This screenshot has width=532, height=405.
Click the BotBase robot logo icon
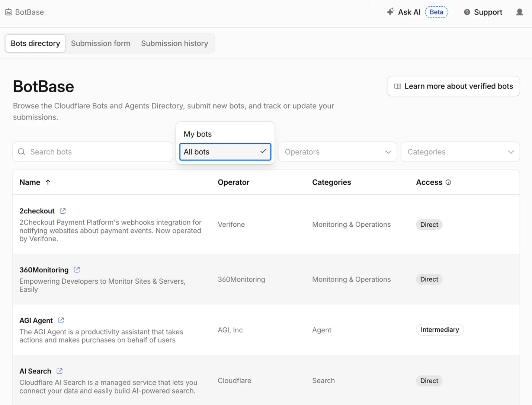click(9, 12)
